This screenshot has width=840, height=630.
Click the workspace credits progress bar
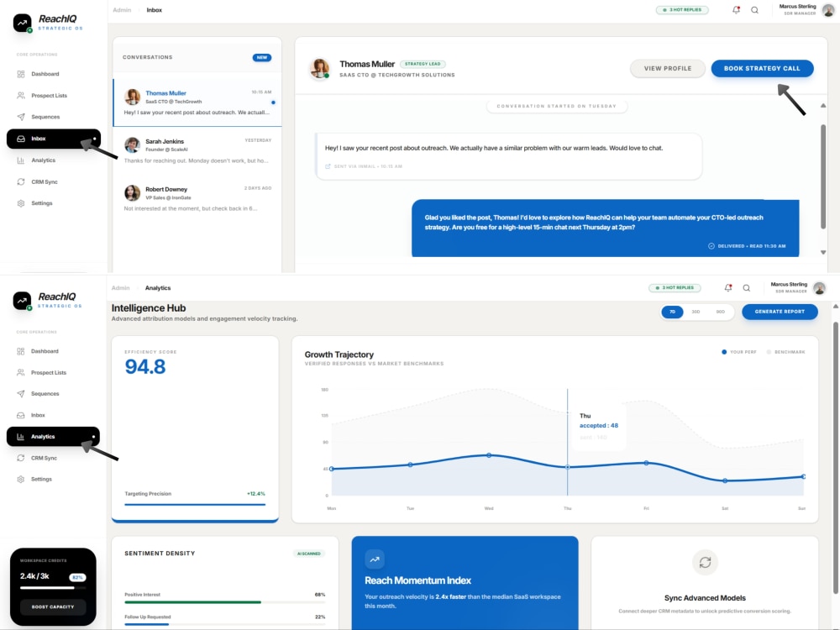pos(52,588)
